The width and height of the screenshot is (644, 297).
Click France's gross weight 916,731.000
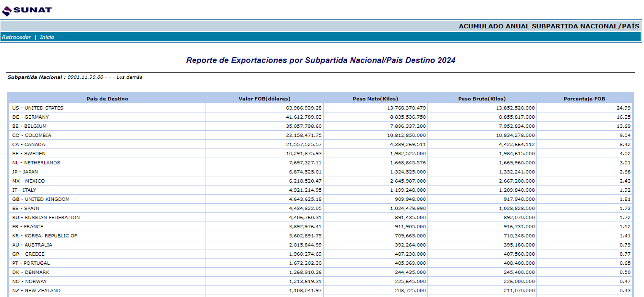pos(520,227)
